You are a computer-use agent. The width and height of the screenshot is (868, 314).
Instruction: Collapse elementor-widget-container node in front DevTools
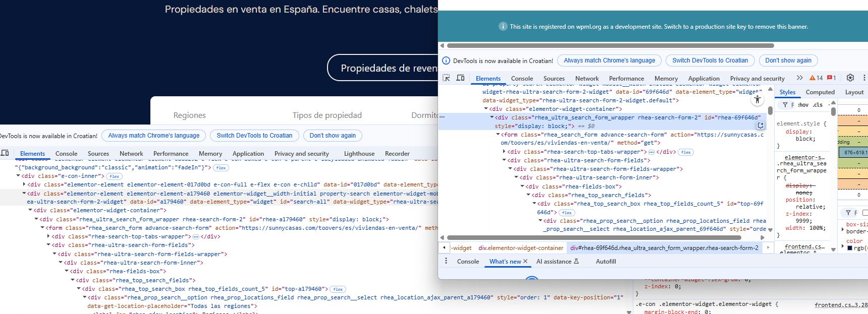[486, 109]
